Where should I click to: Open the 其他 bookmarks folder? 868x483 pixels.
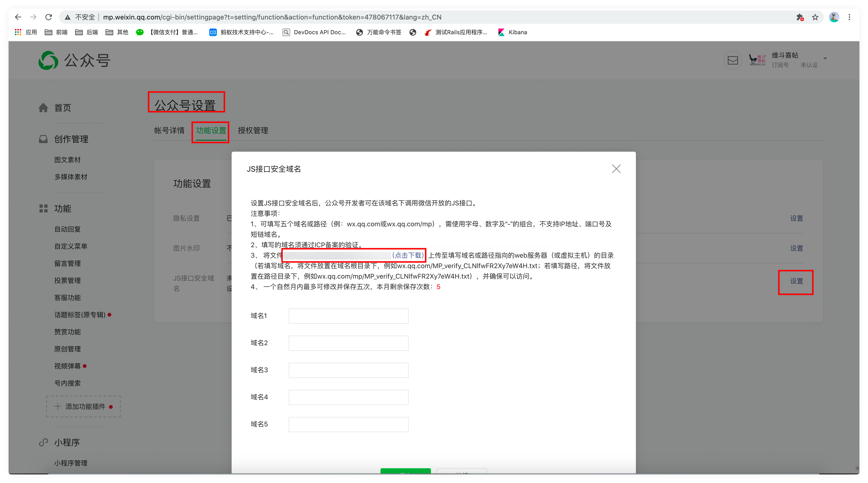[x=117, y=32]
